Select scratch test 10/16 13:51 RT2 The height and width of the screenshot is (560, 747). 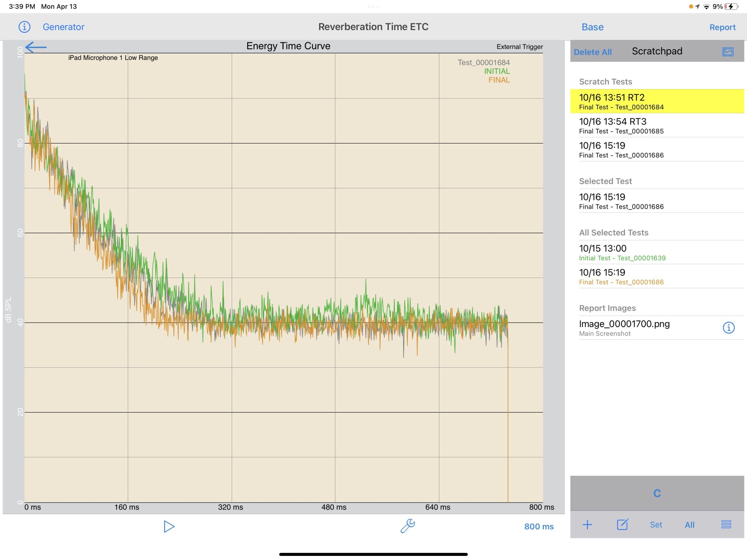pyautogui.click(x=657, y=101)
